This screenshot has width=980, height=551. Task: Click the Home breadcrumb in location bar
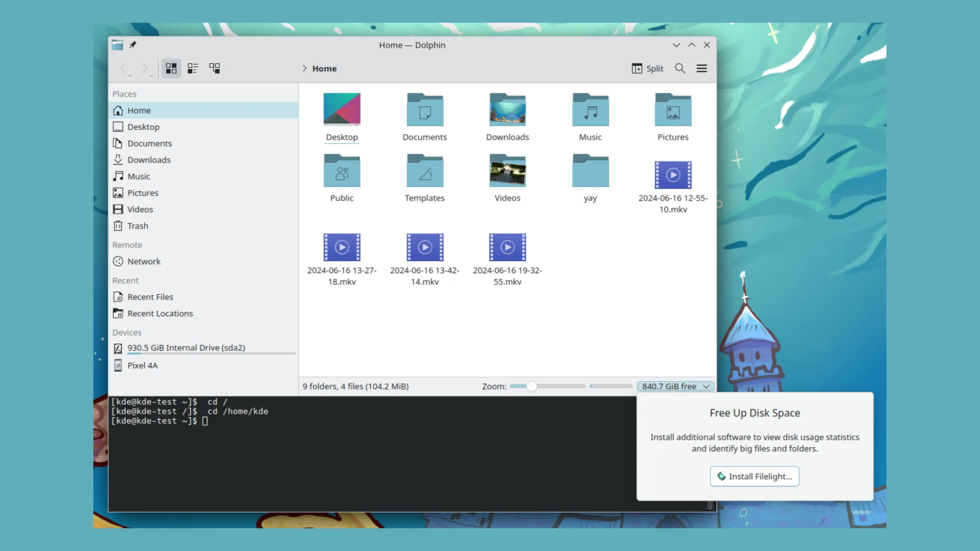pyautogui.click(x=324, y=68)
